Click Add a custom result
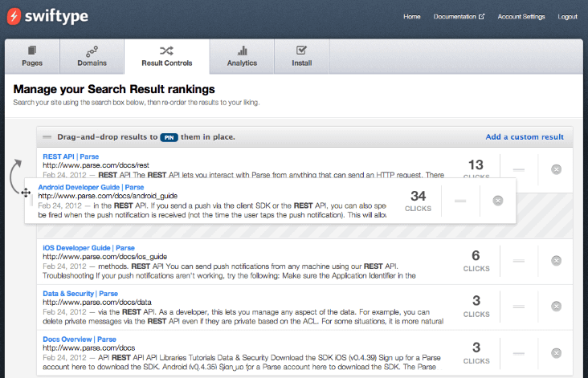The image size is (588, 378). coord(525,137)
